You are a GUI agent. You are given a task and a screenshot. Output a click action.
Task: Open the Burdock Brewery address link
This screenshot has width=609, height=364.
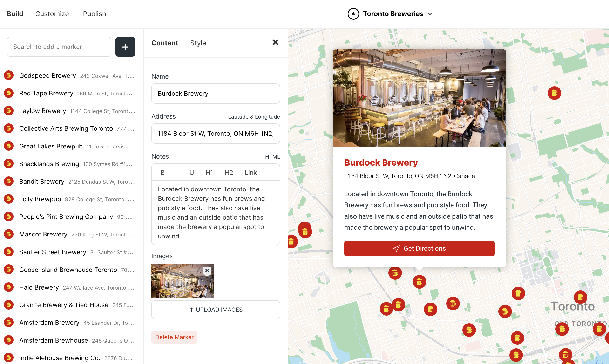[x=409, y=176]
